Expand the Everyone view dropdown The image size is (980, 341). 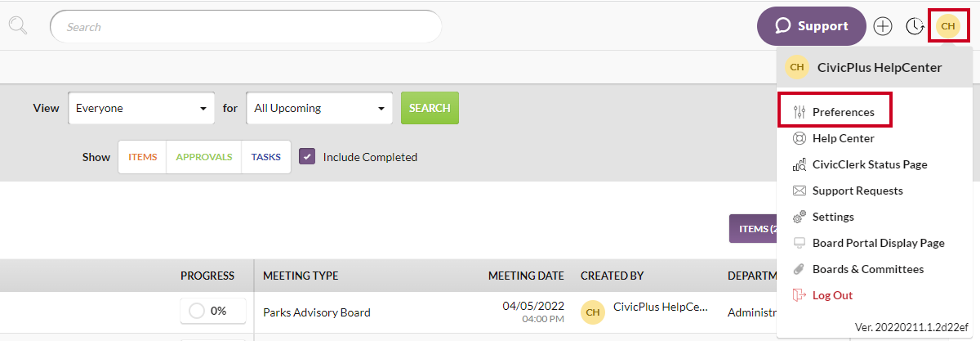pos(141,108)
